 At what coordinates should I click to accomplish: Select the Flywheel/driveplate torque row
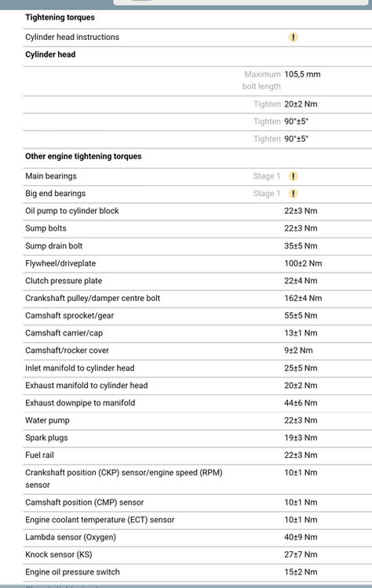pos(198,263)
